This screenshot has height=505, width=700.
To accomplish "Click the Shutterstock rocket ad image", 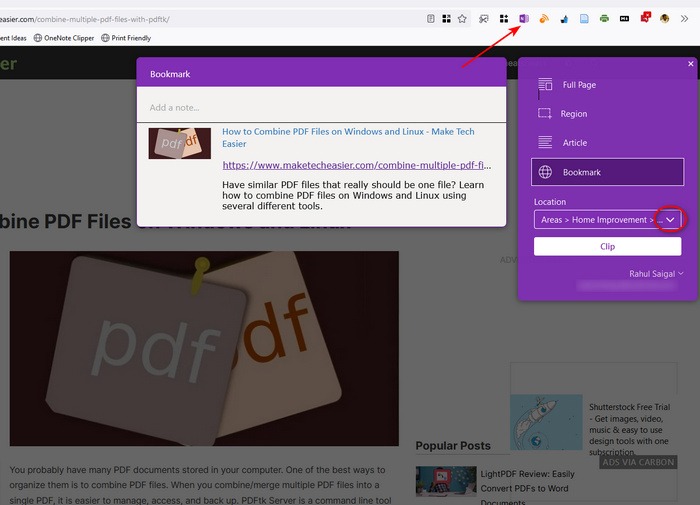I will tap(546, 422).
